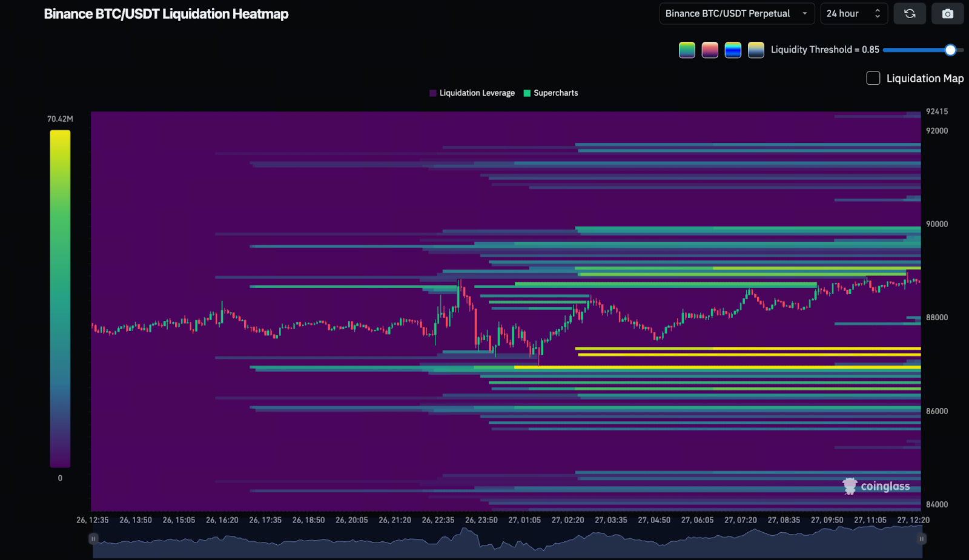The height and width of the screenshot is (560, 969).
Task: Select the blue rainbow gradient color theme
Action: (733, 50)
